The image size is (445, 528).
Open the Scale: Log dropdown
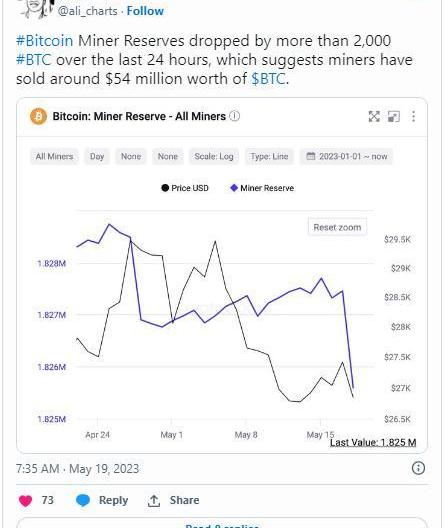click(x=214, y=156)
